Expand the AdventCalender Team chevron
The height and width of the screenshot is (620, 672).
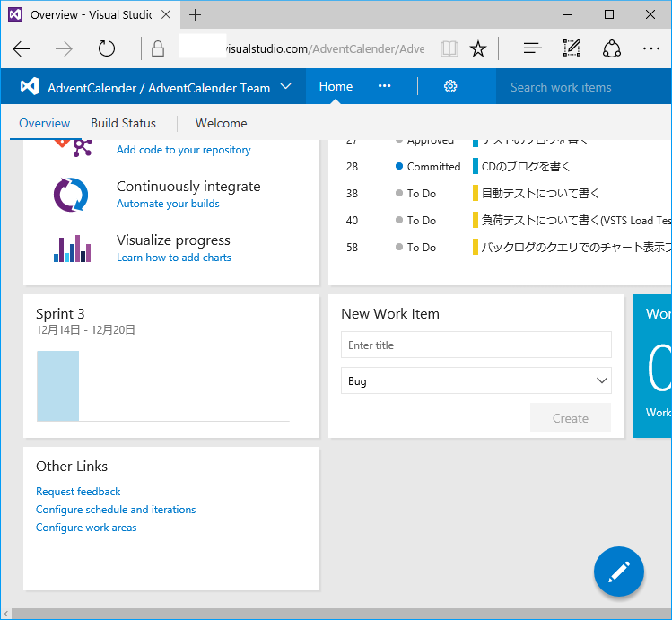286,86
